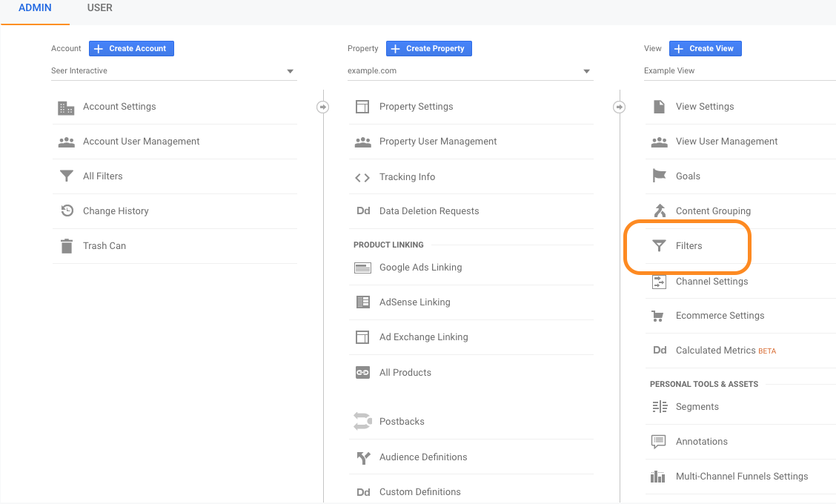The width and height of the screenshot is (836, 504).
Task: Expand the example.com property dropdown
Action: (586, 72)
